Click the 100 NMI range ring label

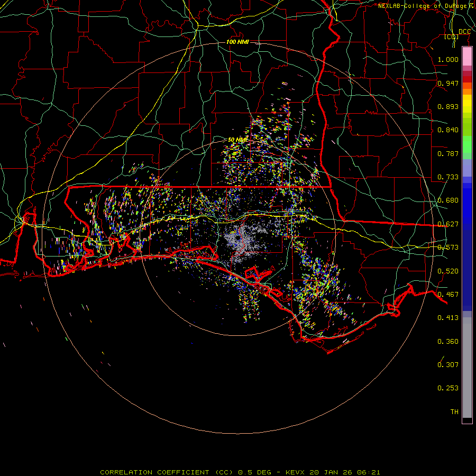tap(237, 42)
